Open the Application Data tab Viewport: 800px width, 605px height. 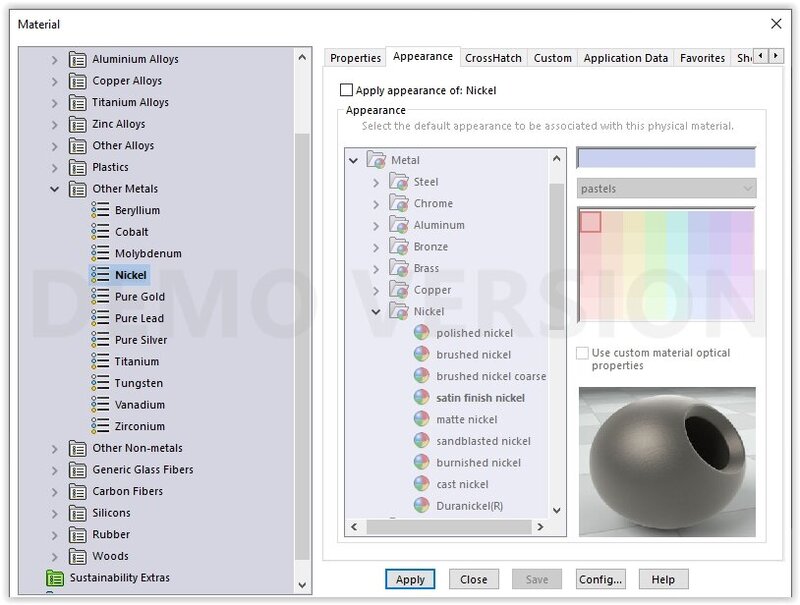click(x=626, y=58)
